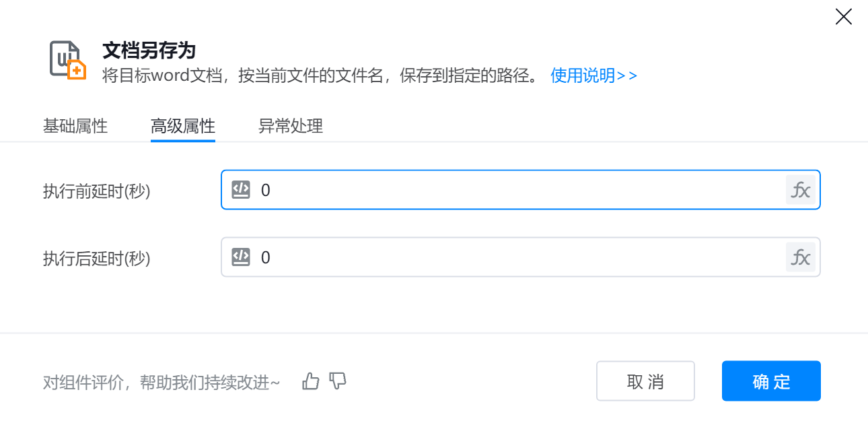Click the 执行后延时(秒) label
The height and width of the screenshot is (421, 868).
click(x=97, y=259)
